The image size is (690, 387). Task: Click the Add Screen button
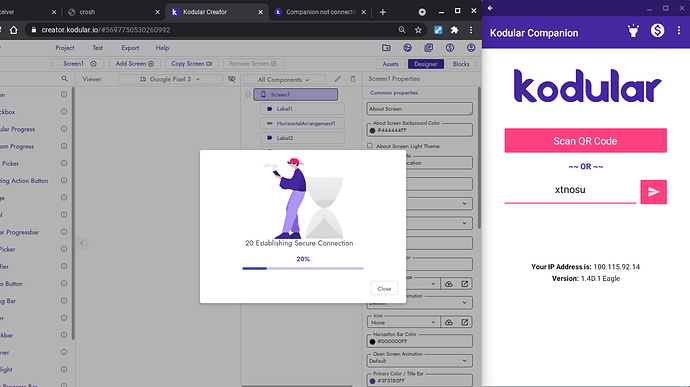(x=135, y=64)
